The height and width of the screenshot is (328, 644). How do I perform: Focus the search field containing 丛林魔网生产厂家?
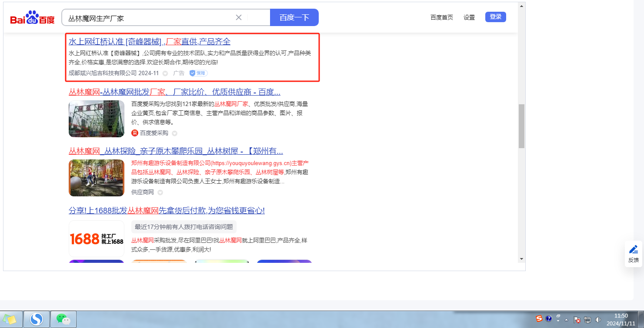click(150, 17)
